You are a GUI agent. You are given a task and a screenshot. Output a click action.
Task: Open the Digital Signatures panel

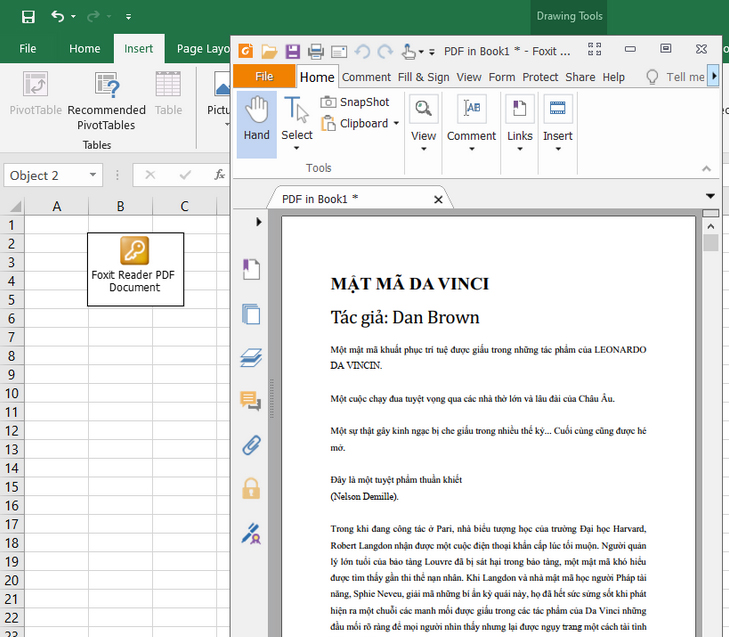pyautogui.click(x=251, y=533)
